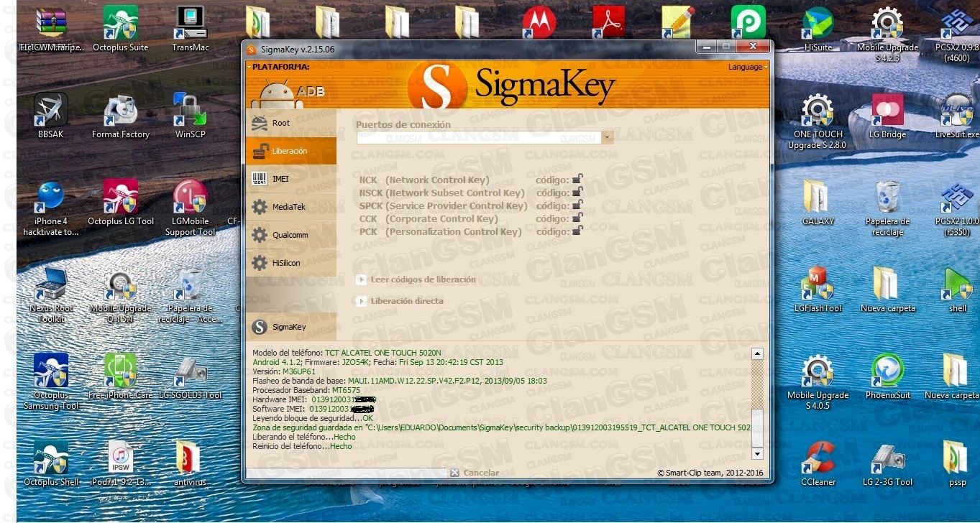Open the Adobe Acrobat desktop shortcut

coord(609,22)
